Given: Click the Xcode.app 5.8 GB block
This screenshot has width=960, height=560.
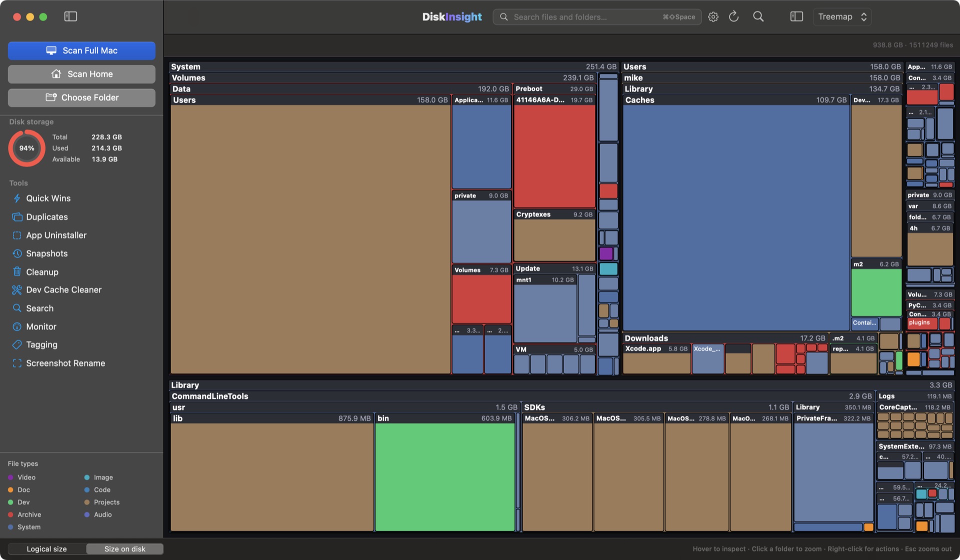Looking at the screenshot, I should 656,358.
